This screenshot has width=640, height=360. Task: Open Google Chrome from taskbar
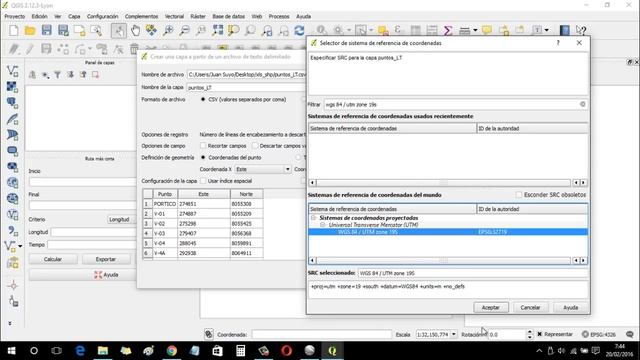171,351
